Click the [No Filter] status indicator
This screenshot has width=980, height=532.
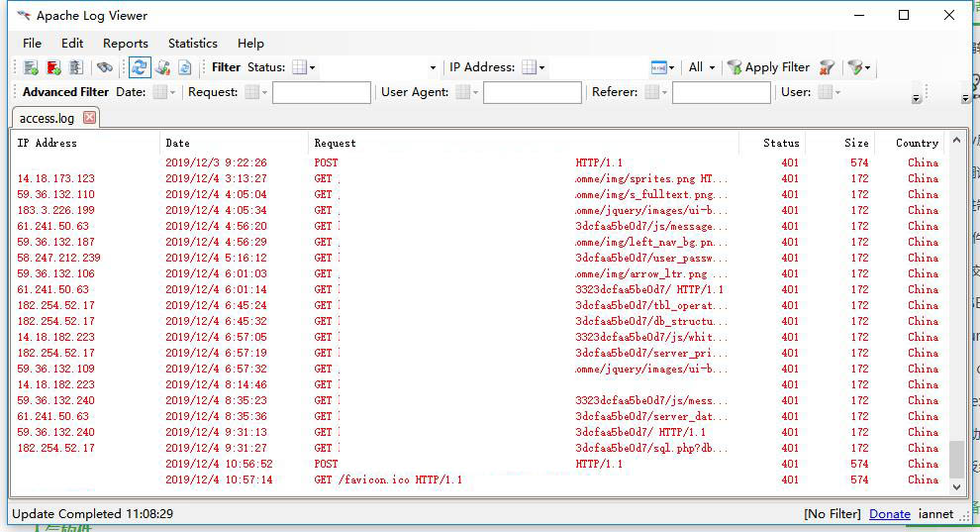[x=832, y=514]
